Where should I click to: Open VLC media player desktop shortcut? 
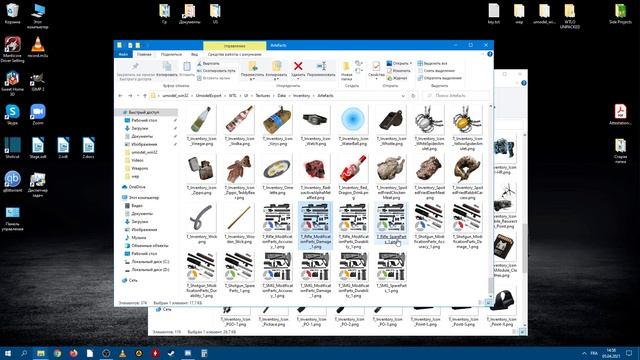click(x=38, y=47)
